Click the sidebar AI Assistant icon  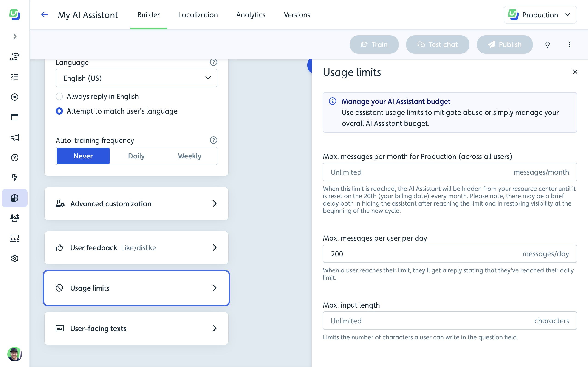(x=15, y=197)
